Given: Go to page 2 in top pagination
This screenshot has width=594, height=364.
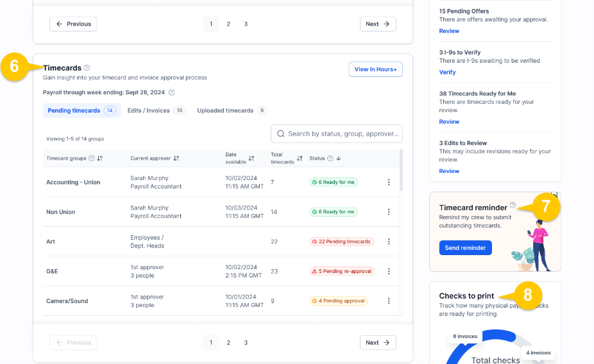Looking at the screenshot, I should point(228,24).
